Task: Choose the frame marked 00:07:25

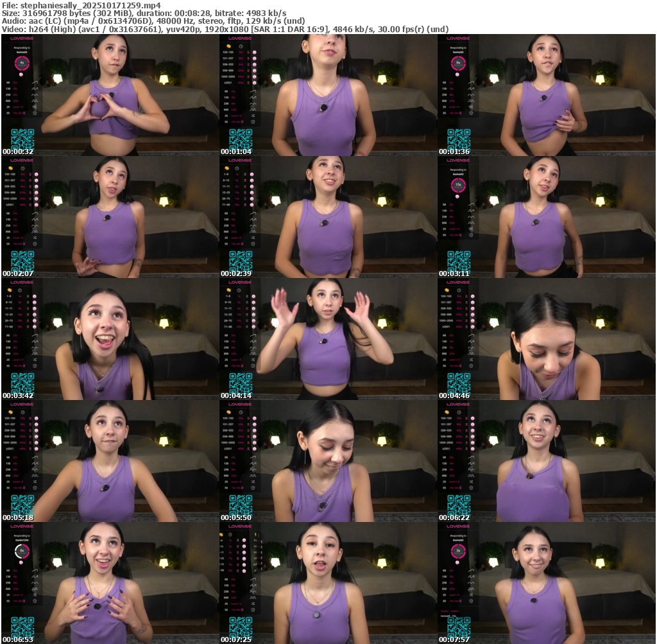Action: point(328,583)
